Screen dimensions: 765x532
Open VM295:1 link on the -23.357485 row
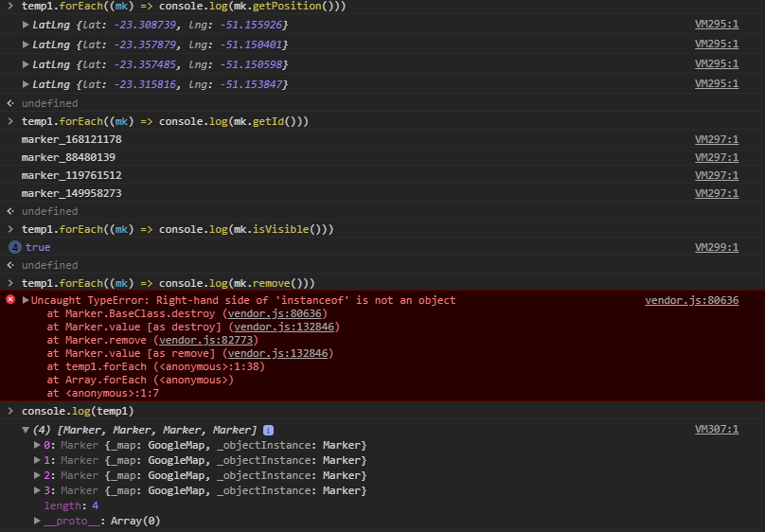[716, 63]
